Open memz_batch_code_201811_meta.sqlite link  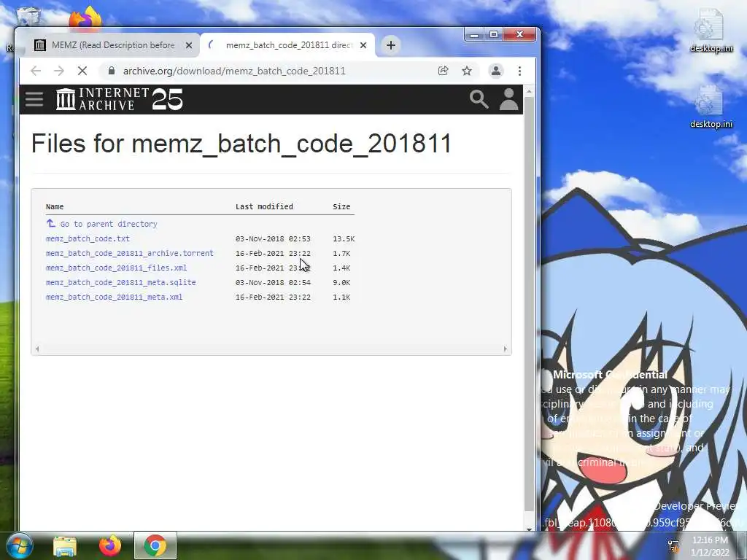[x=121, y=282]
